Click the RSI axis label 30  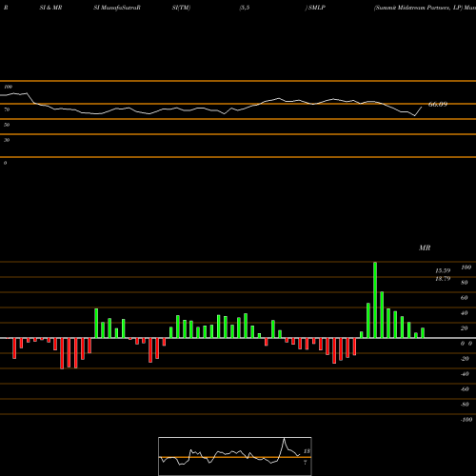7,140
